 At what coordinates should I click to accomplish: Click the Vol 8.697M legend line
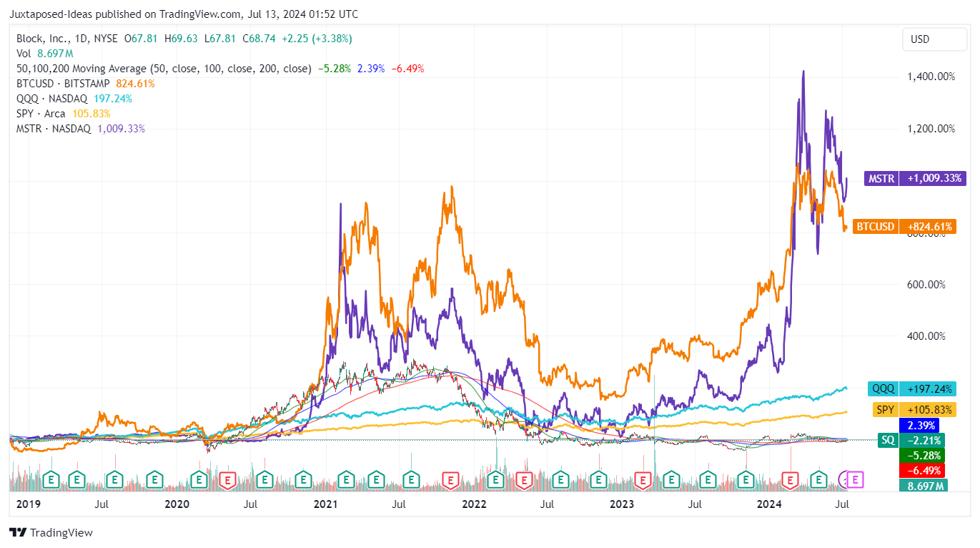tap(45, 54)
